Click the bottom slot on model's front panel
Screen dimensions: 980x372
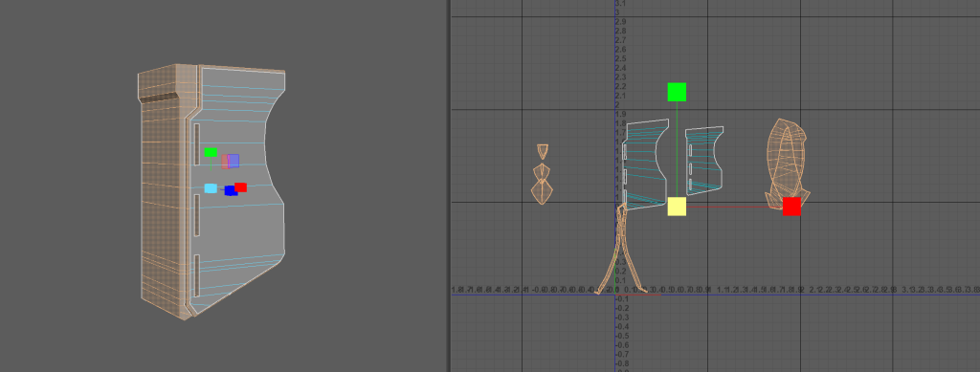(196, 275)
